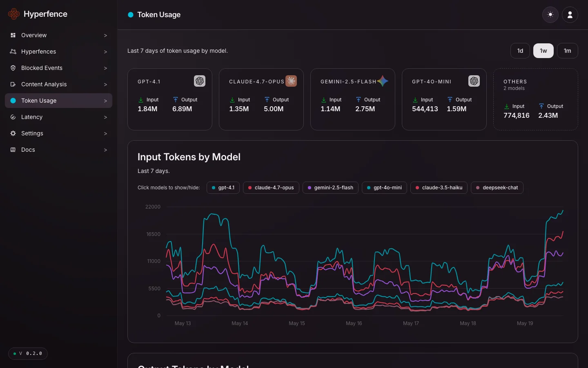Viewport: 588px width, 368px height.
Task: Hide the claude-4.7-opus series
Action: (271, 188)
